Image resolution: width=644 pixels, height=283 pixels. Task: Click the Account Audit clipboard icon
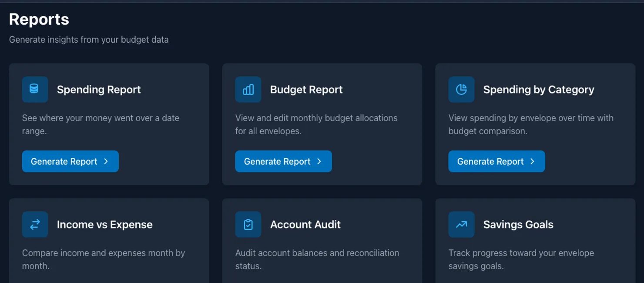tap(248, 224)
